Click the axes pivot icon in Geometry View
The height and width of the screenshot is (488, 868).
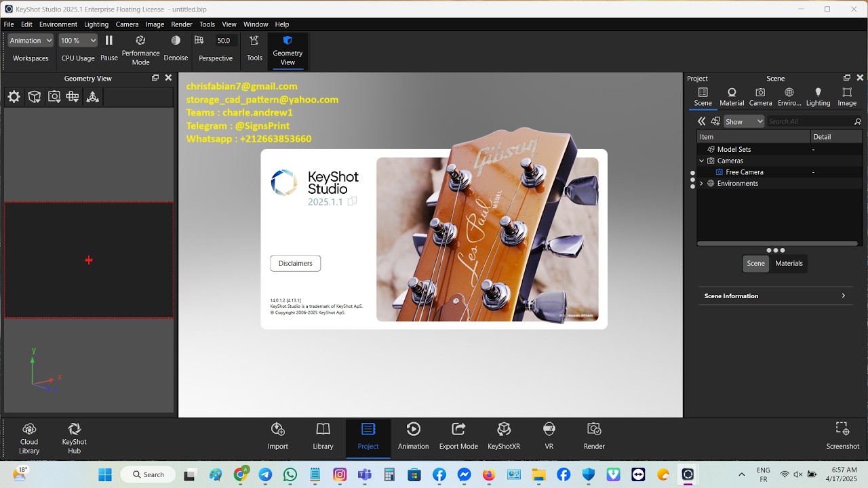(93, 97)
